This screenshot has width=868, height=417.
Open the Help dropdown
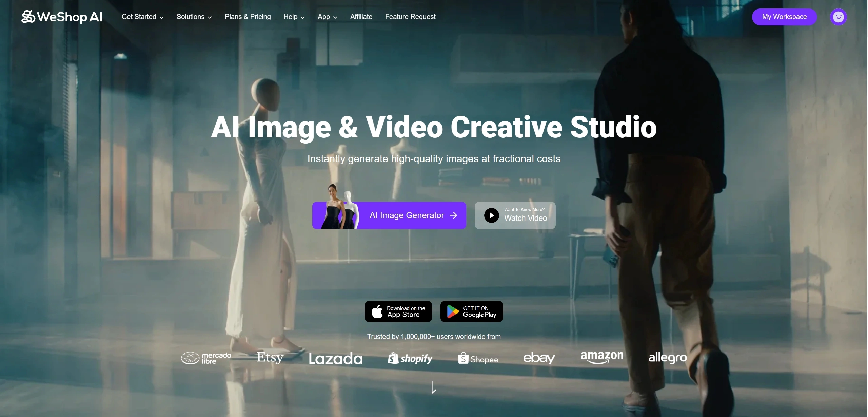[x=294, y=17]
